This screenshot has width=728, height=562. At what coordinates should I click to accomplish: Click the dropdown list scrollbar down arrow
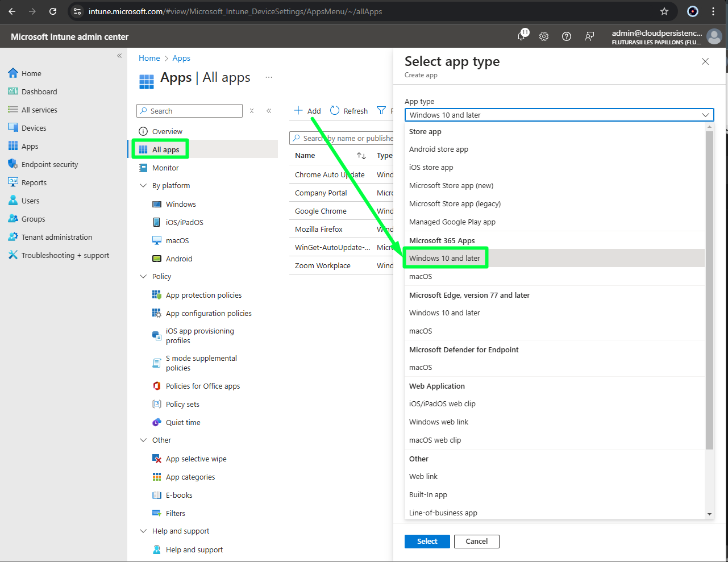709,514
